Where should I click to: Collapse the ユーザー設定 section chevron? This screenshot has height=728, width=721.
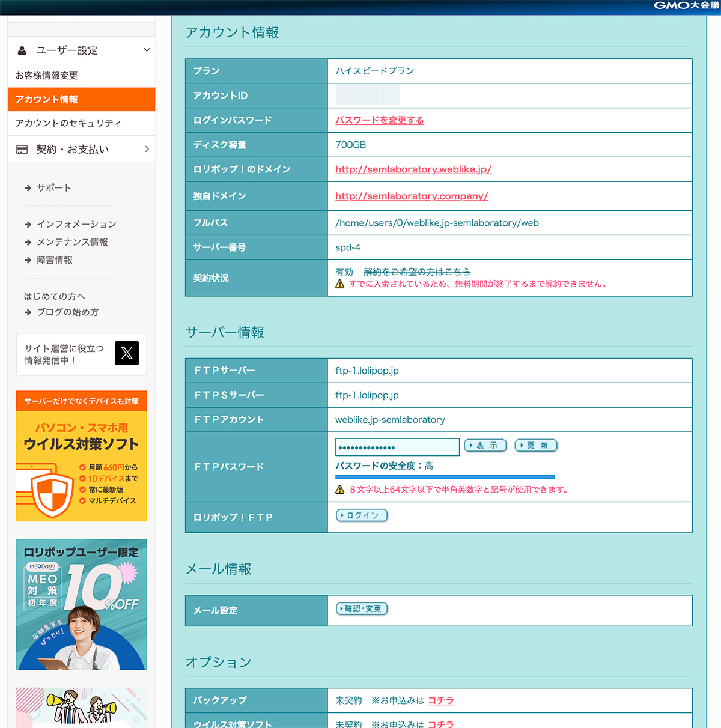[147, 50]
